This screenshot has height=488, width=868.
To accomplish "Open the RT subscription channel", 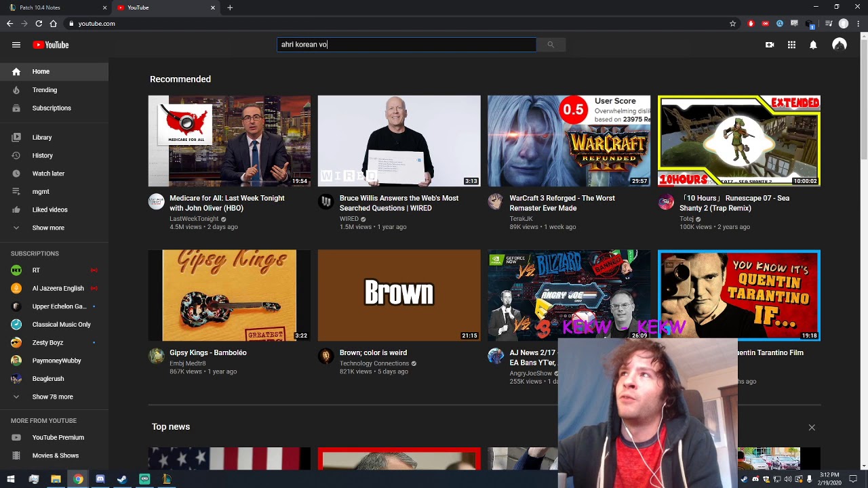I will (54, 270).
